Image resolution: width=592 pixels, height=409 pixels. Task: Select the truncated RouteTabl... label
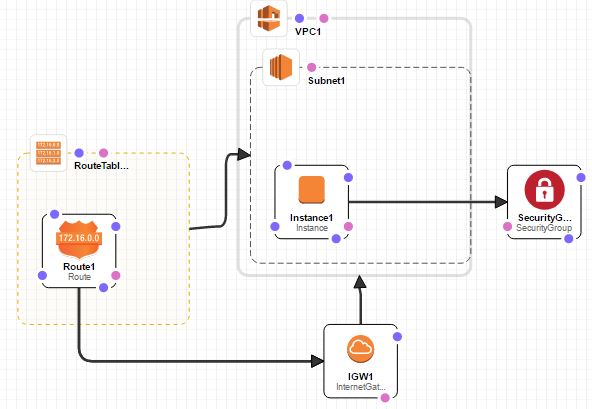[x=101, y=166]
